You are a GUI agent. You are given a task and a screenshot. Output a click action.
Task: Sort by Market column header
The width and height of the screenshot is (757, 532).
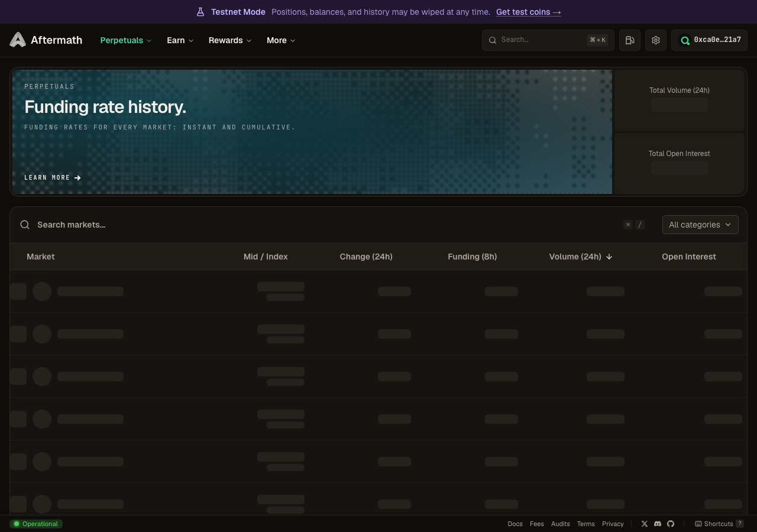41,257
